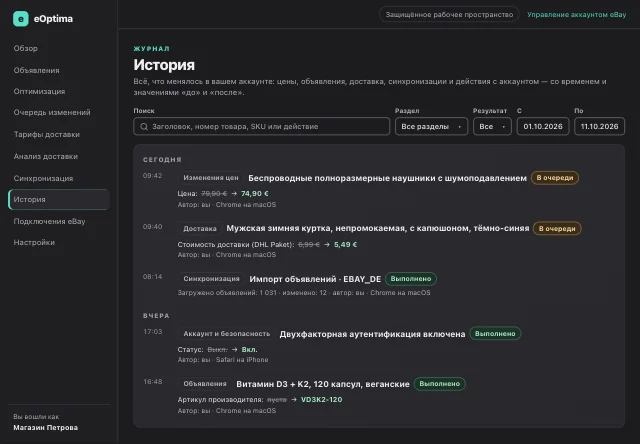Click the end date field 11.10.2026
The image size is (640, 444).
(x=599, y=127)
